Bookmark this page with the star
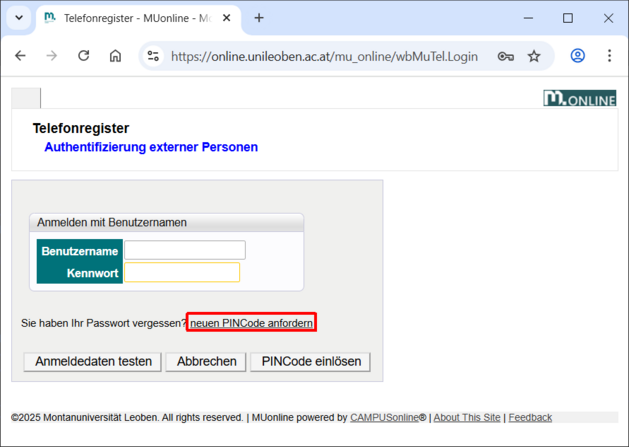The height and width of the screenshot is (447, 629). point(534,56)
